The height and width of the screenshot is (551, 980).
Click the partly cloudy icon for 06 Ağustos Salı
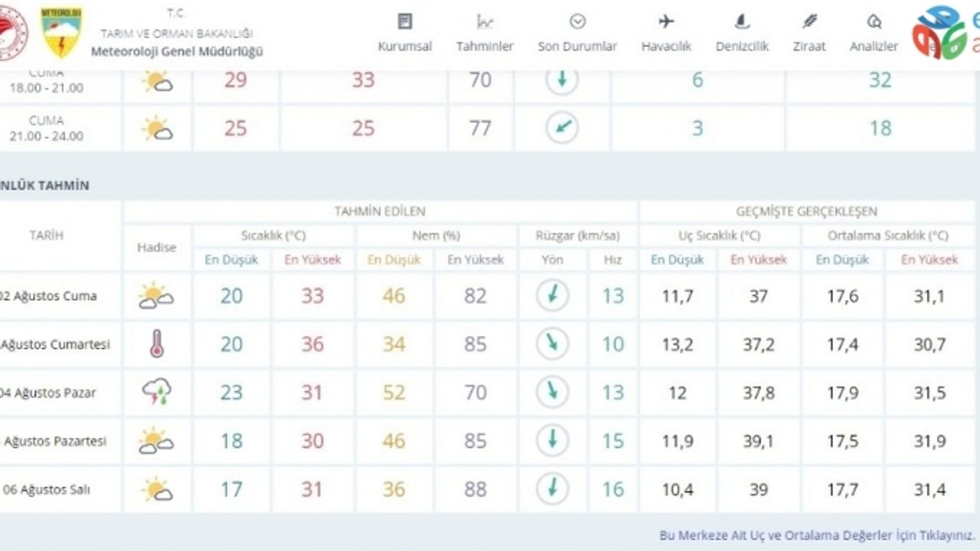pos(157,489)
